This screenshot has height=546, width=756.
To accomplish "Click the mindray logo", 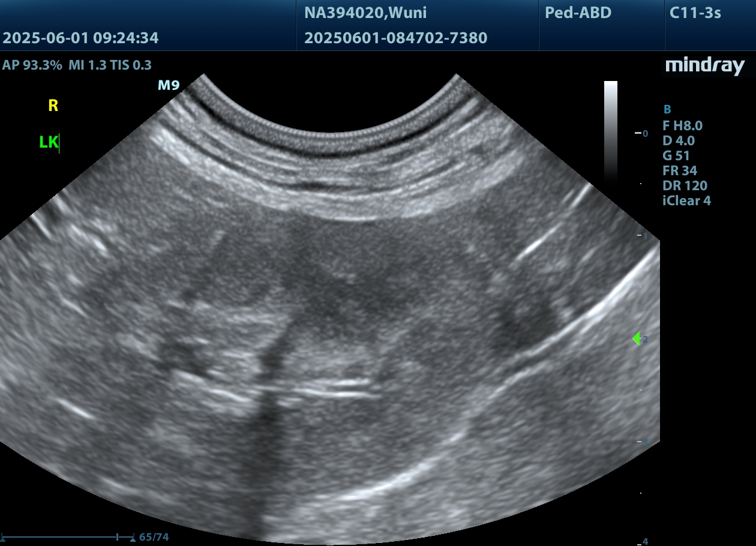I will coord(704,66).
